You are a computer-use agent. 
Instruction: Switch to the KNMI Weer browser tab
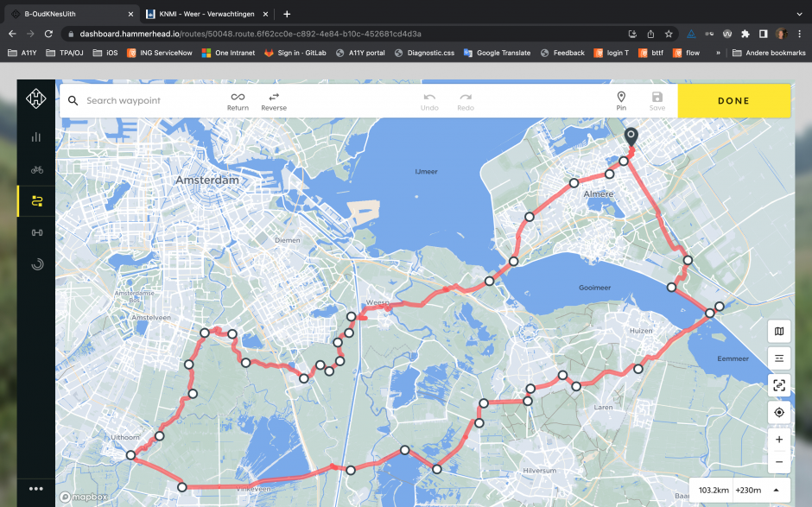(206, 14)
